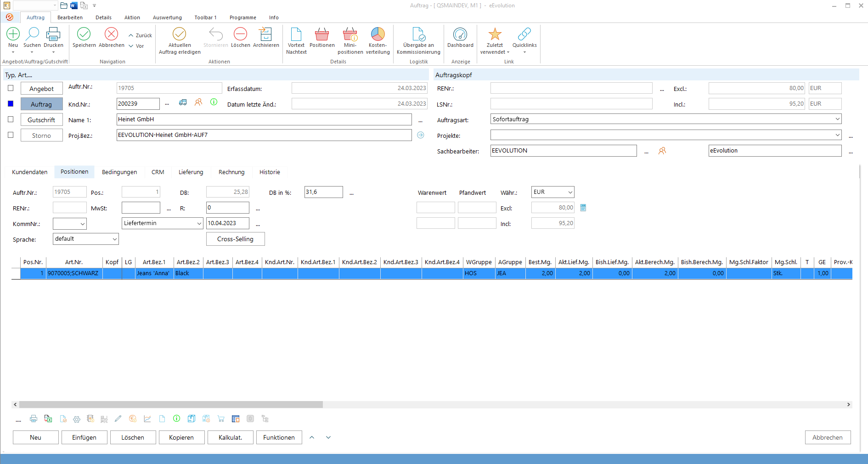868x464 pixels.
Task: Click the bottom Neu button
Action: (x=36, y=437)
